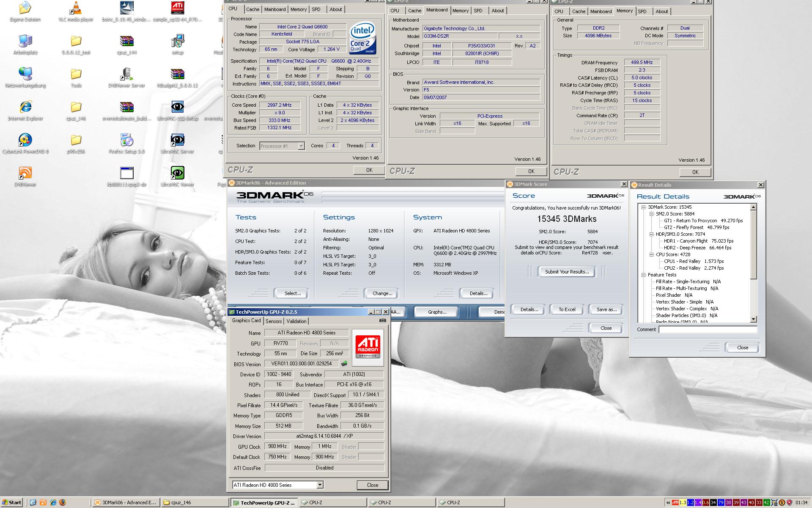Collapse the SM2.0 Score node
Viewport: 812px width, 508px height.
[652, 214]
